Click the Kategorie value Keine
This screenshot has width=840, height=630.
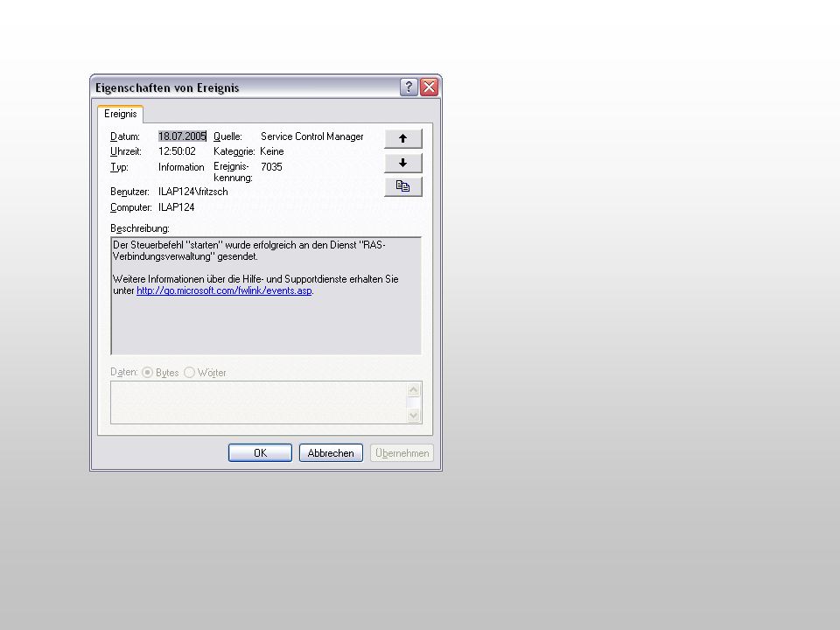(x=271, y=151)
